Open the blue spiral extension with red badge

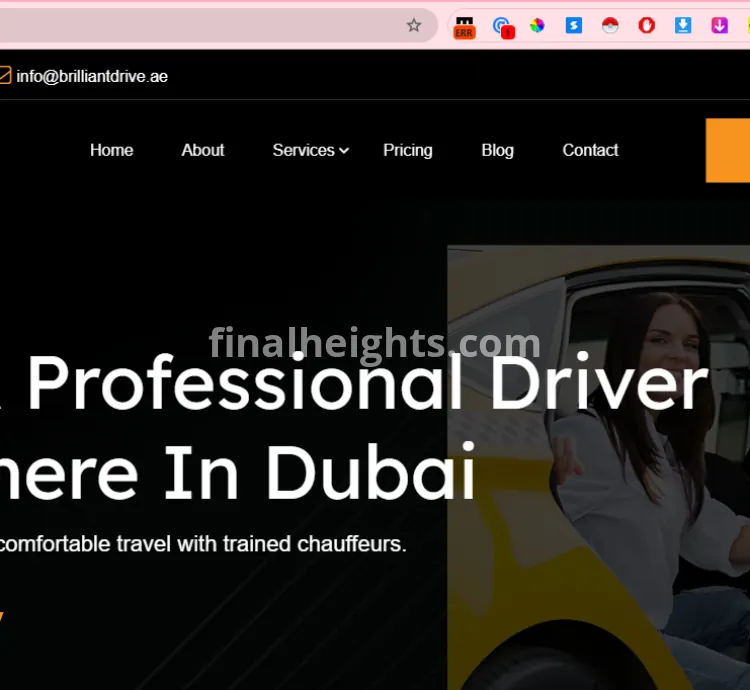503,27
